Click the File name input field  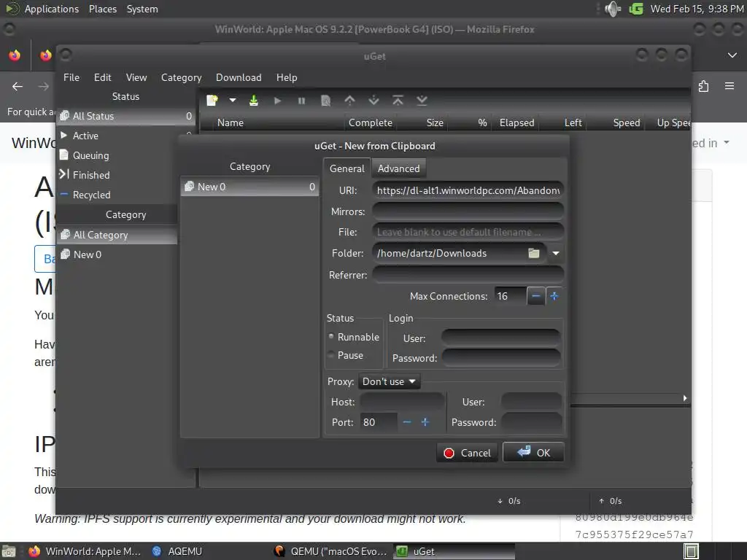tap(468, 232)
